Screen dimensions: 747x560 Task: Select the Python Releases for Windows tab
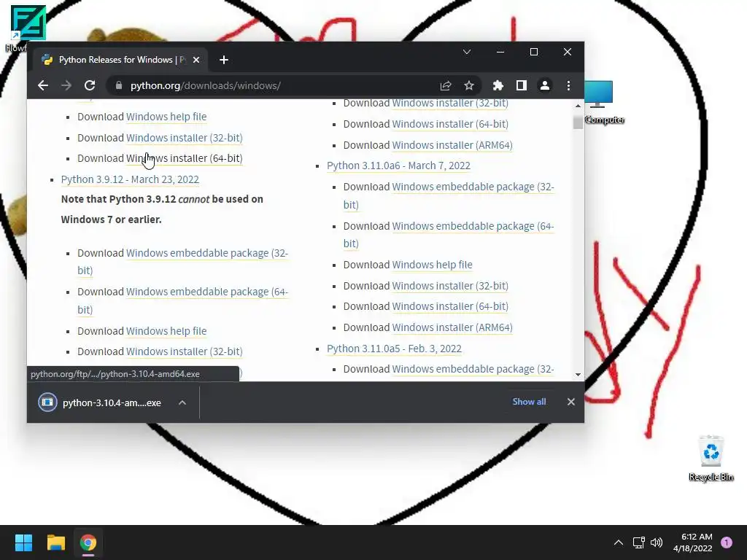click(x=120, y=60)
